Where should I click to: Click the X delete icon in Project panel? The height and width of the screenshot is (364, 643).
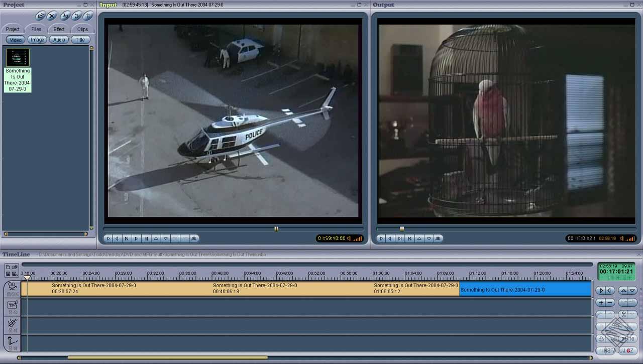52,16
